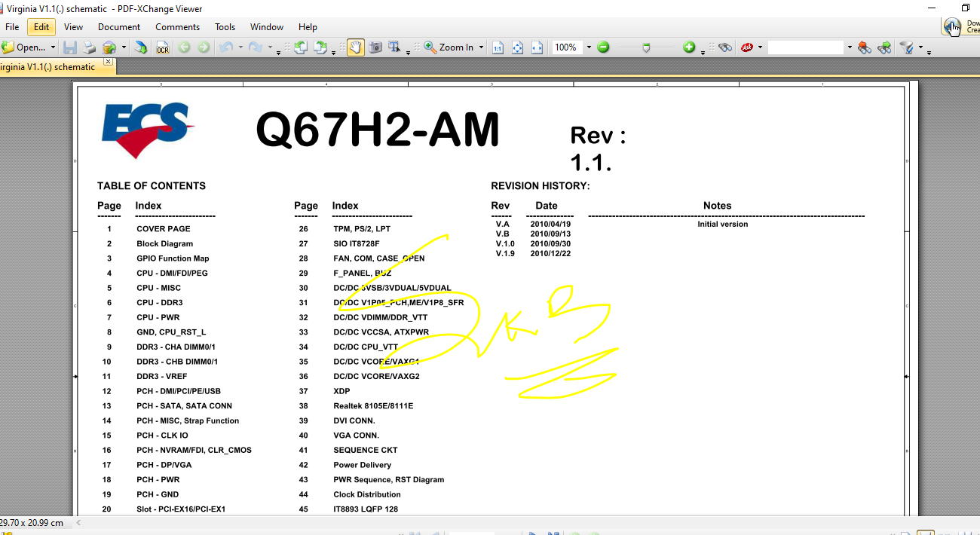Click the Undo arrow icon
The width and height of the screenshot is (980, 535).
click(226, 47)
